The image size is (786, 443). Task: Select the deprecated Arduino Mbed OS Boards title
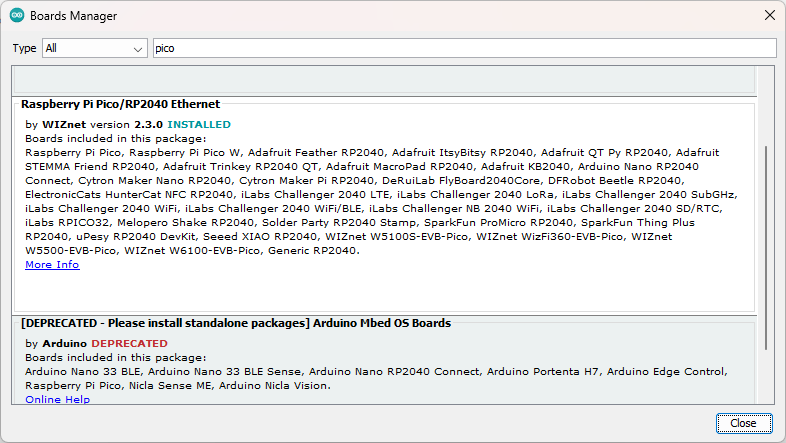[236, 324]
